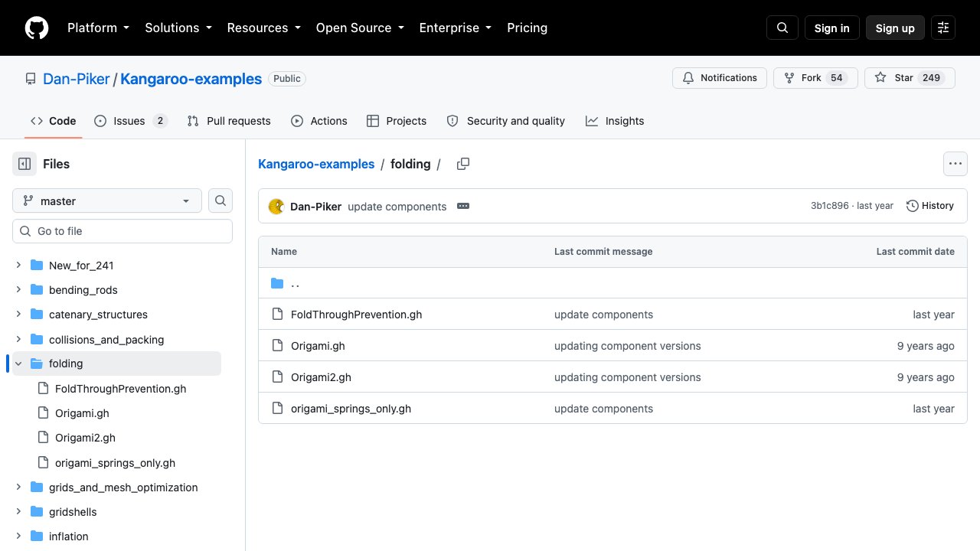
Task: Click the History clock icon
Action: coord(912,206)
